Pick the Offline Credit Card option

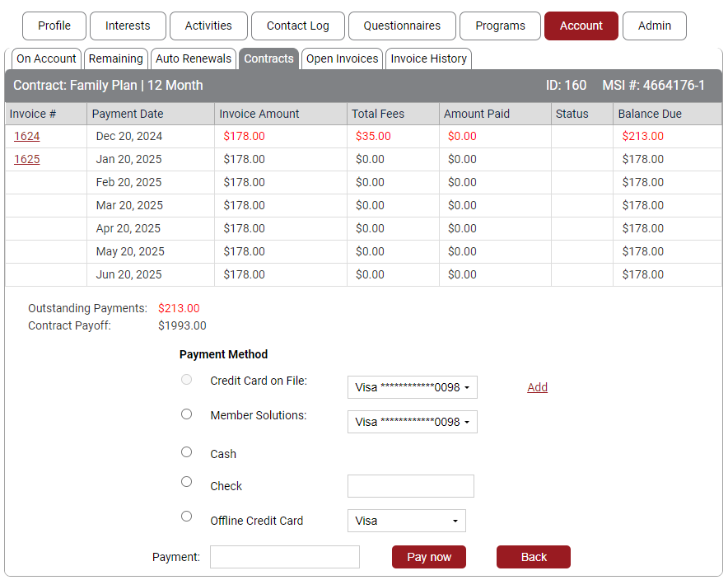click(186, 517)
